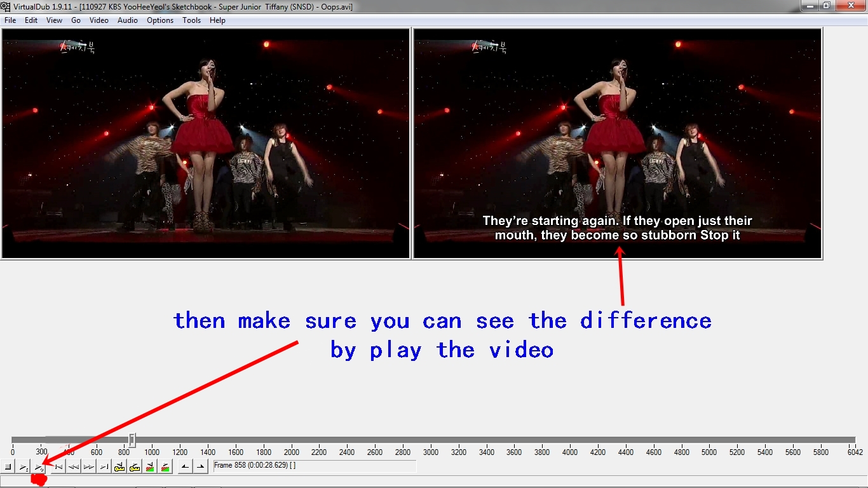Open the Audio menu

[x=127, y=20]
